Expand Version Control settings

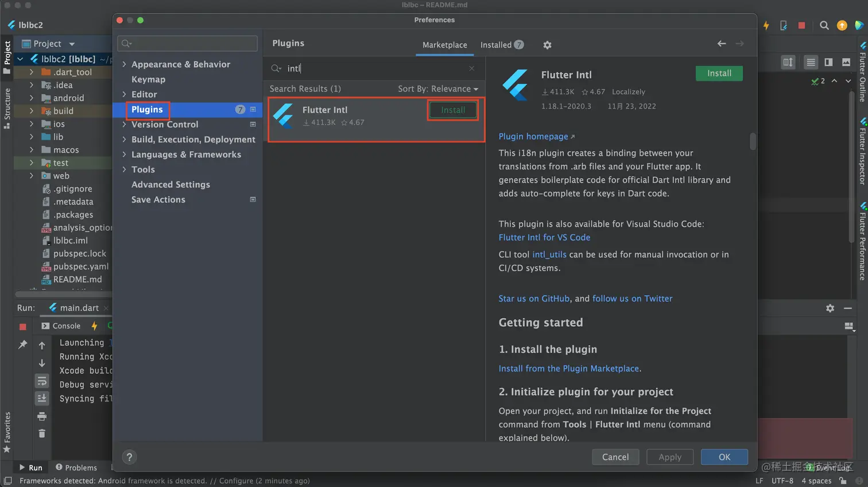[124, 124]
